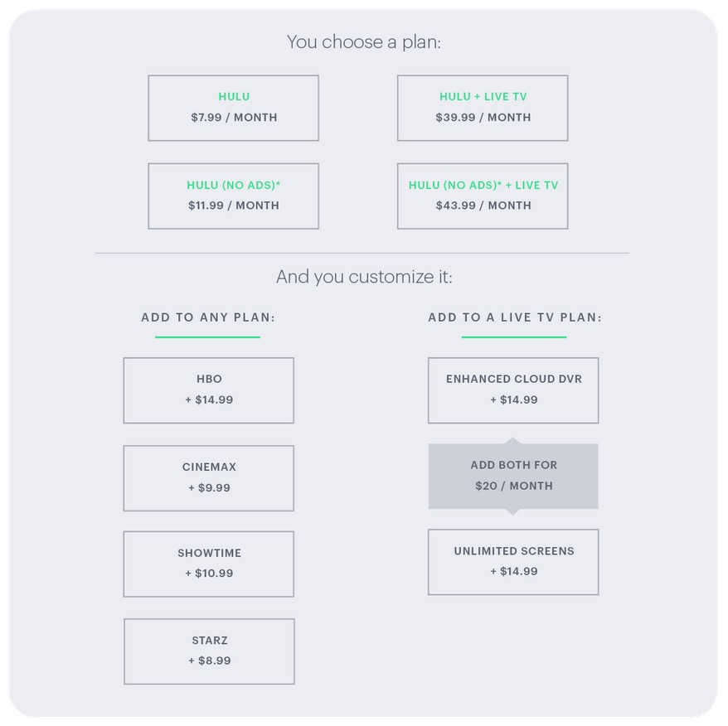
Task: Add the HBO add-on for $14.99
Action: [209, 390]
